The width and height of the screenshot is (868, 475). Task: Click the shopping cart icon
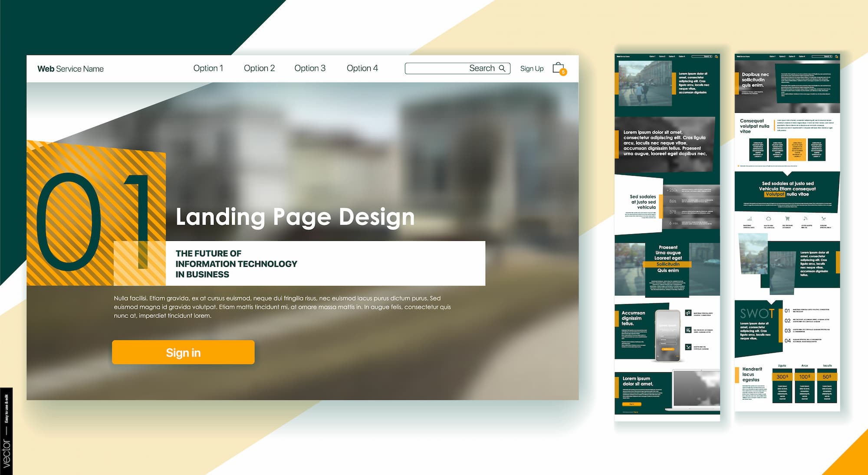[559, 69]
